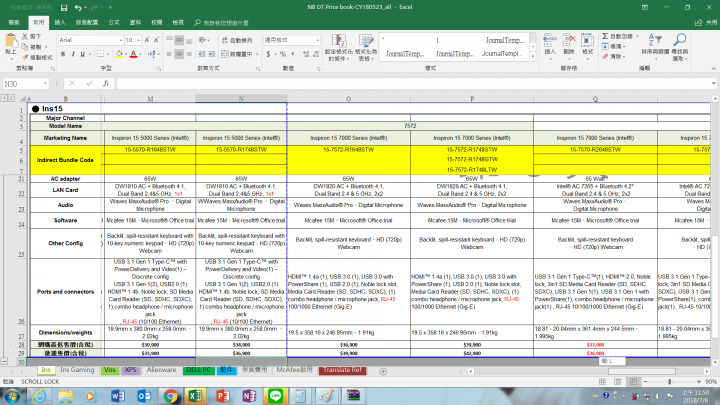Screen dimensions: 720x405
Task: Click the Share button in the ribbon
Action: point(706,22)
